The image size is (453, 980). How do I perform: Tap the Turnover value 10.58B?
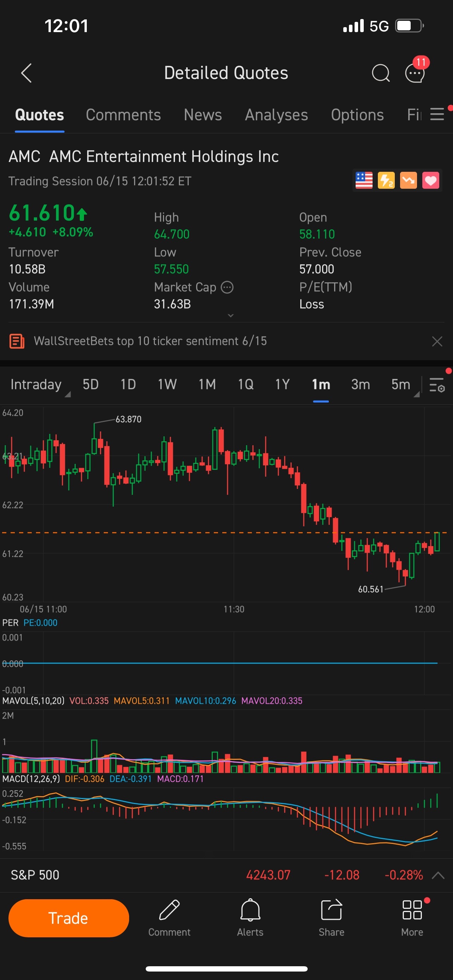pyautogui.click(x=27, y=269)
